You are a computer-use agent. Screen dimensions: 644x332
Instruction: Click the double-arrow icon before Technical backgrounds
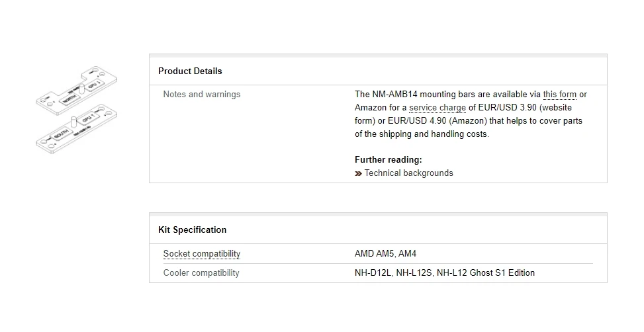358,173
